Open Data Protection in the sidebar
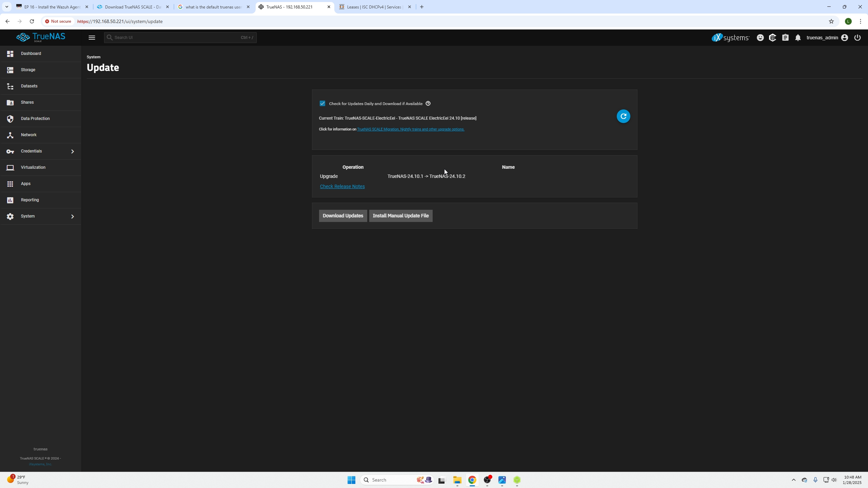Screen dimensions: 868x488 tap(35, 119)
